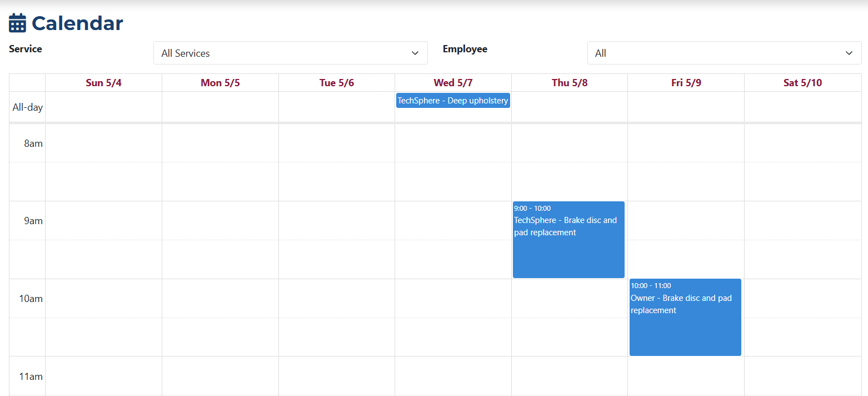Screen dimensions: 868x396
Task: Click the Wed 5/7 column header
Action: pyautogui.click(x=452, y=82)
